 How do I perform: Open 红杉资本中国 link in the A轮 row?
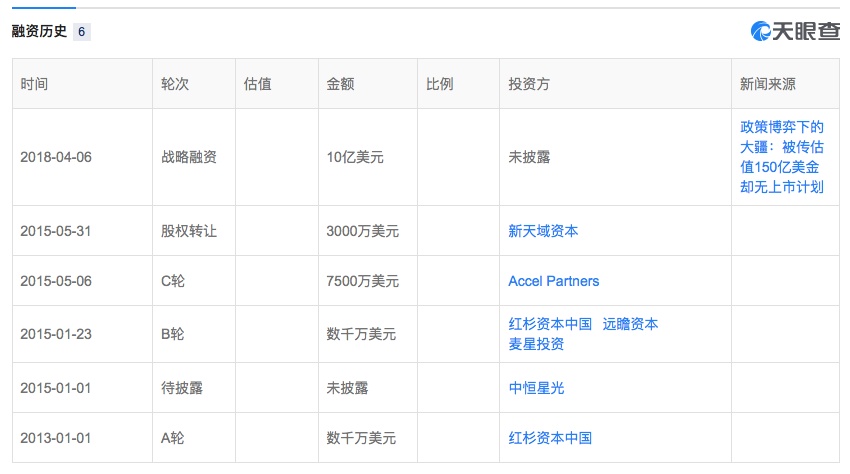550,438
